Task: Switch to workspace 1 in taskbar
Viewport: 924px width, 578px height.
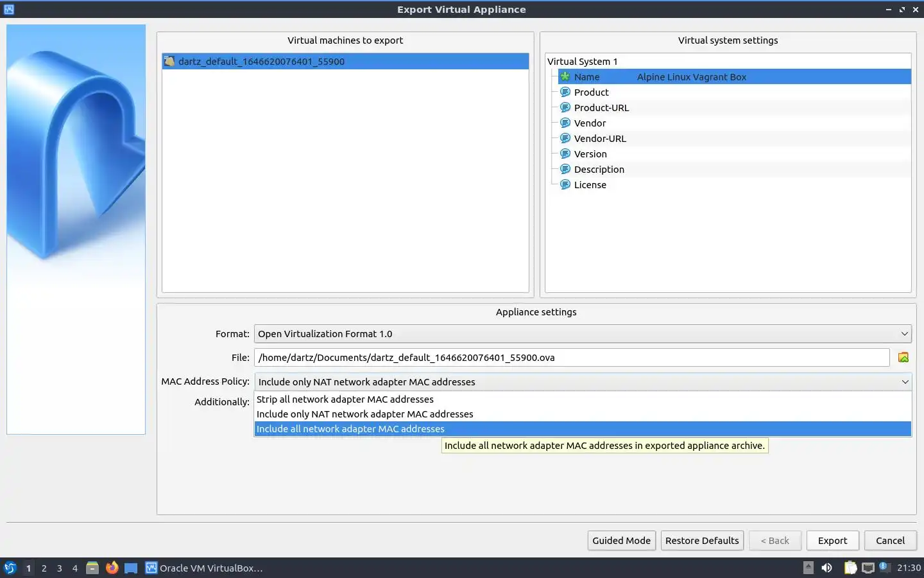Action: click(28, 568)
